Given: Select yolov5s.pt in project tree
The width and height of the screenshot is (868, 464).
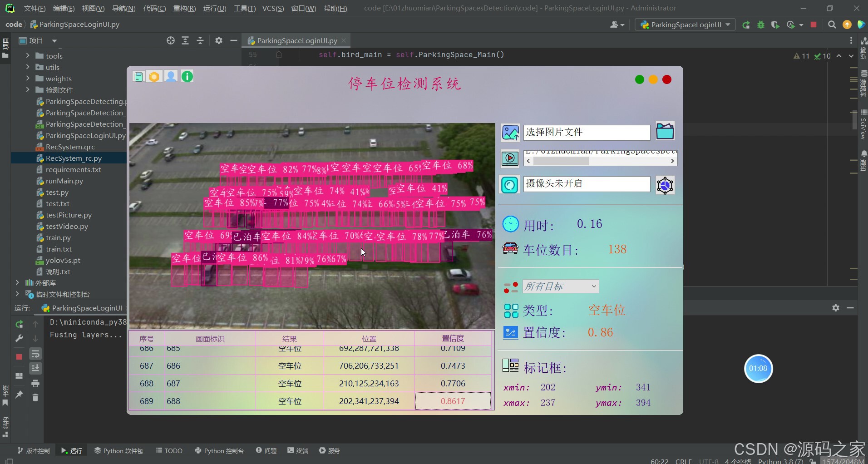Looking at the screenshot, I should click(x=63, y=260).
